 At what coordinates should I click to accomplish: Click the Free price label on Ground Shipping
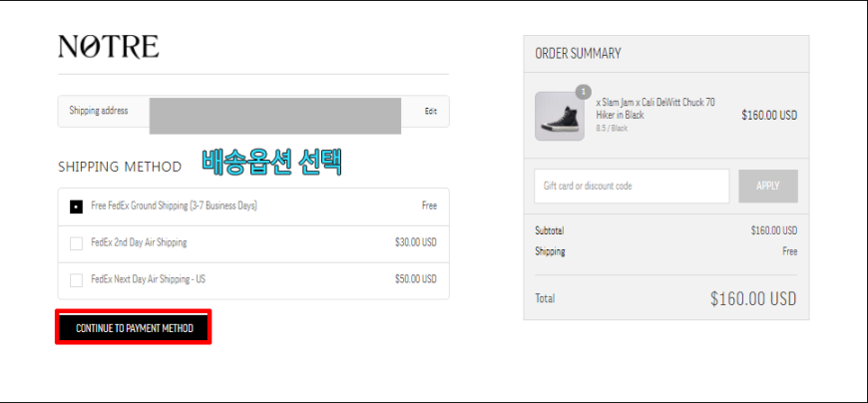coord(429,205)
